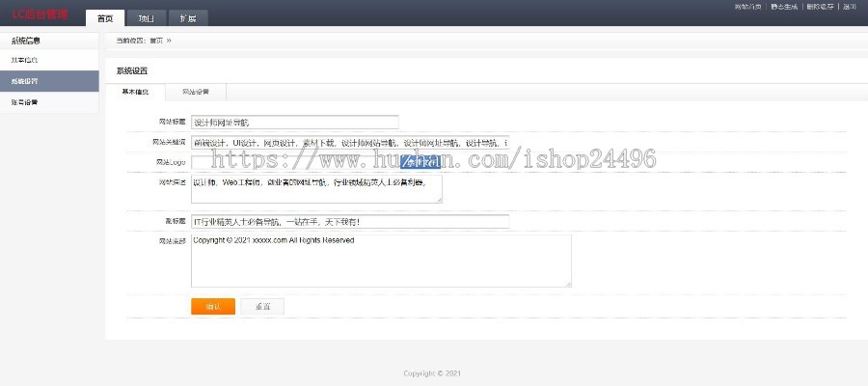The height and width of the screenshot is (386, 868).
Task: Switch to the 扩展 top tab
Action: 188,18
